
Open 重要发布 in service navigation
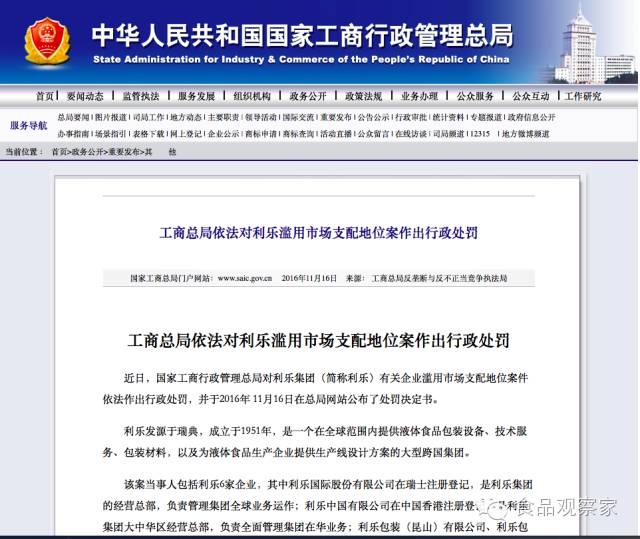(x=336, y=118)
